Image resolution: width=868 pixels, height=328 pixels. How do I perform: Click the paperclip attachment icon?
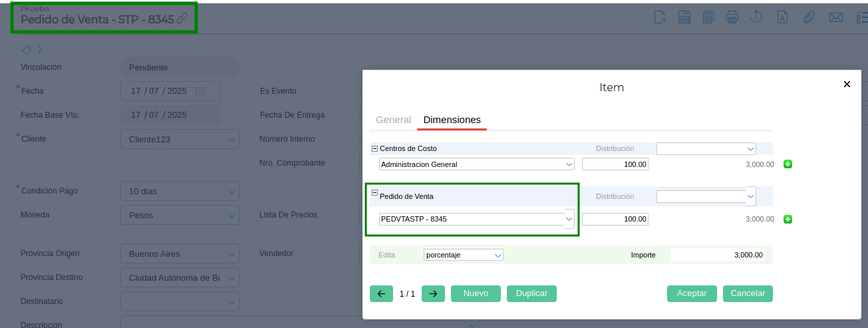click(x=809, y=17)
